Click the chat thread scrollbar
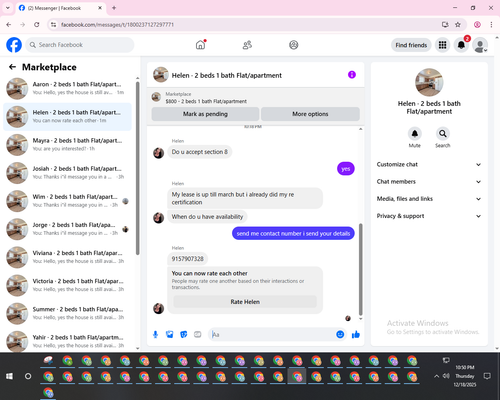This screenshot has width=500, height=400. [x=360, y=269]
